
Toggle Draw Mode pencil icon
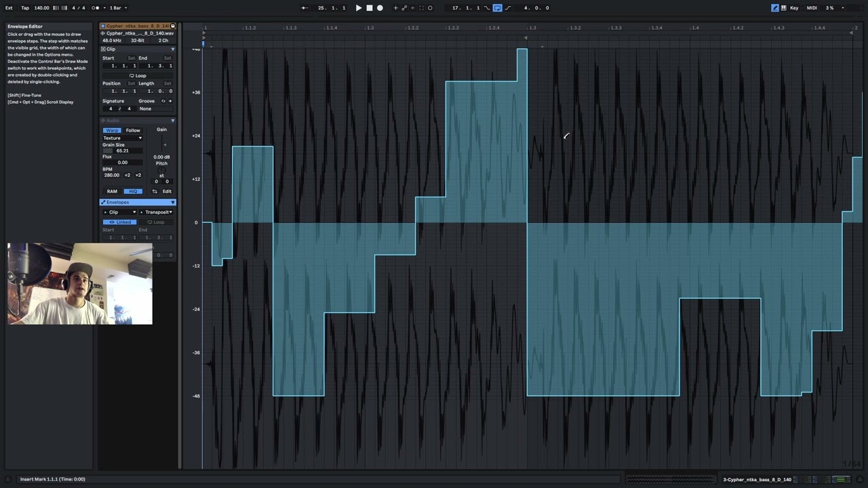tap(775, 8)
